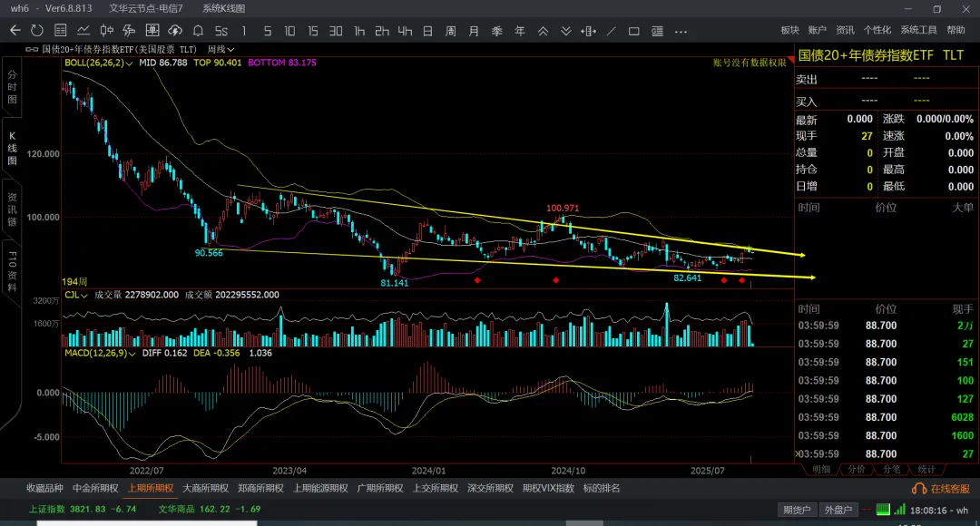The height and width of the screenshot is (526, 980).
Task: Switch to the 4h period
Action: click(x=405, y=31)
